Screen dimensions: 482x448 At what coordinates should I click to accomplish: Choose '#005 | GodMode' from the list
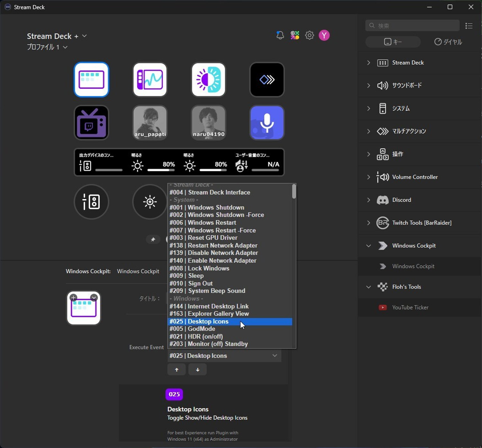pos(201,329)
